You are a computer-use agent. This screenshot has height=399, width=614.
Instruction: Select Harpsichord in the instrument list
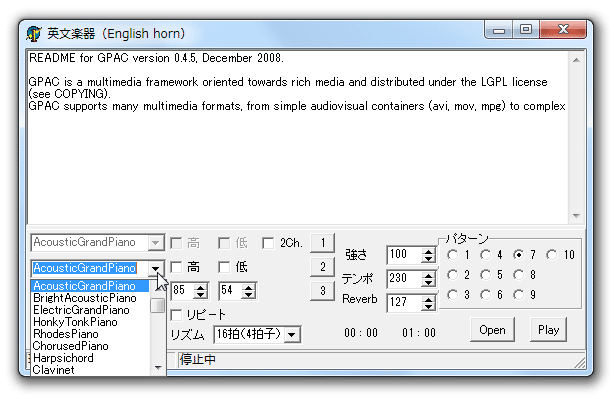tap(90, 358)
